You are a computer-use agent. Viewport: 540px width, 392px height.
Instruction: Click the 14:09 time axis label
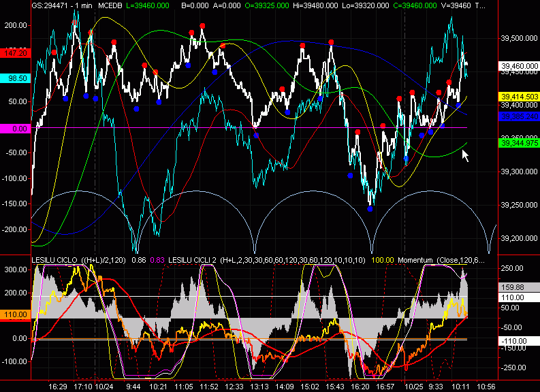285,387
